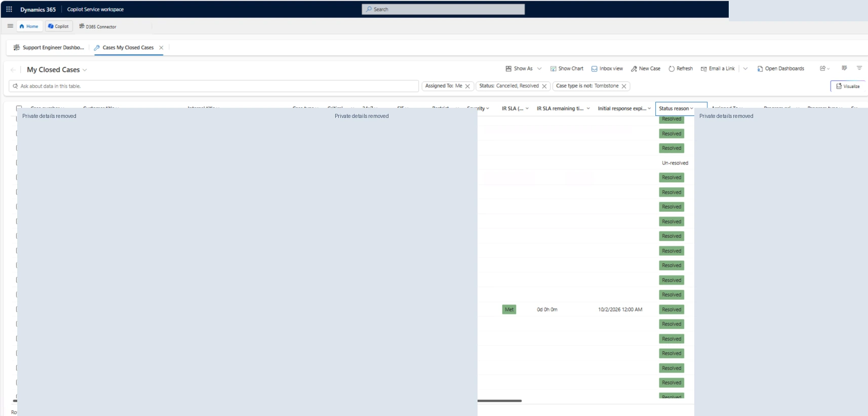Viewport: 868px width, 416px height.
Task: Click the back arrow beside My Closed Cases
Action: click(13, 70)
